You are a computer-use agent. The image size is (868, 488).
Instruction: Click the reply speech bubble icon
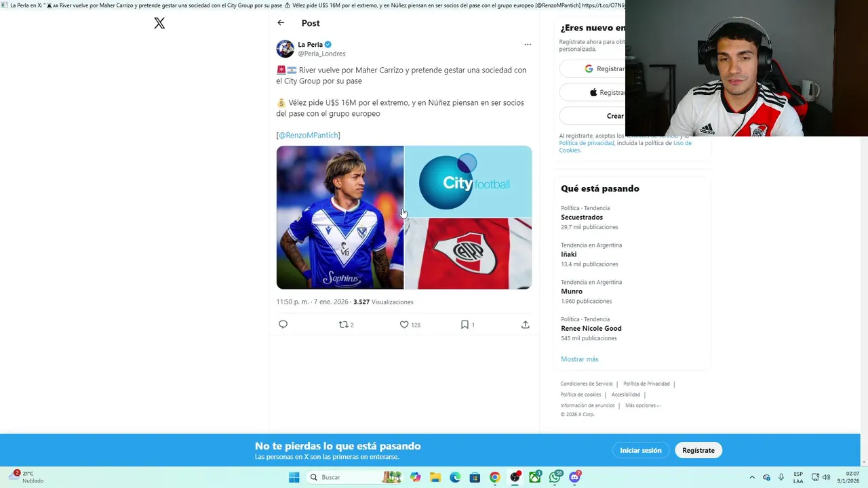[x=283, y=325]
